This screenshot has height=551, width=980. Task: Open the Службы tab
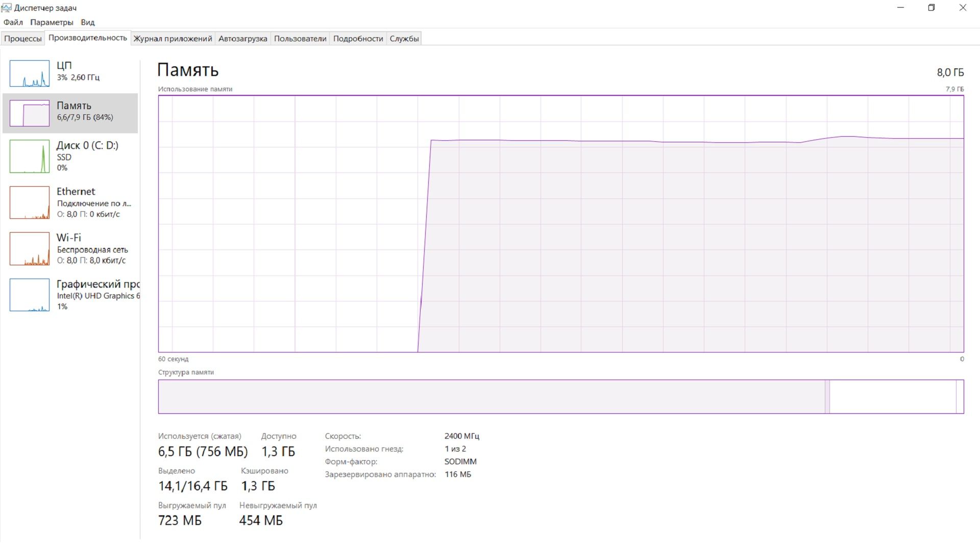click(x=404, y=39)
